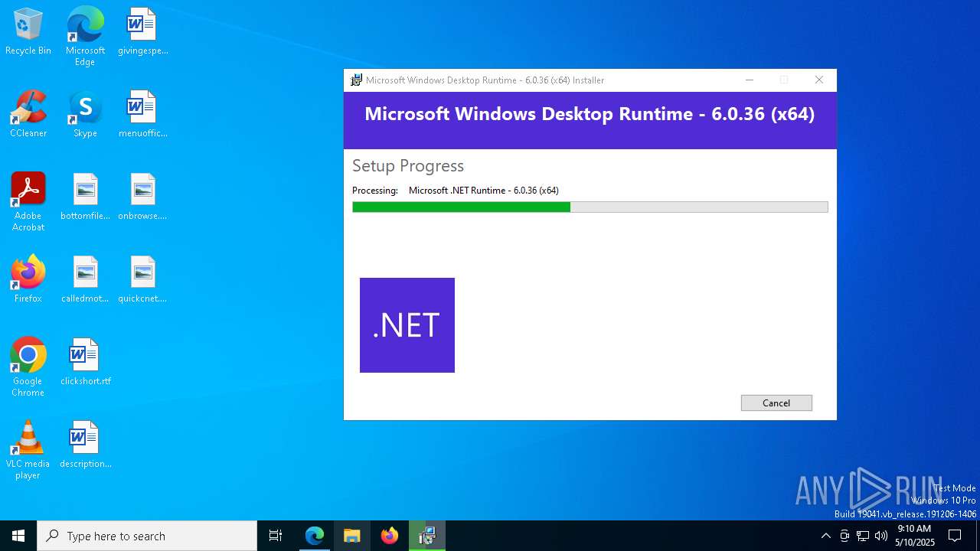Select the description Word document icon
This screenshot has width=980, height=551.
(x=85, y=445)
